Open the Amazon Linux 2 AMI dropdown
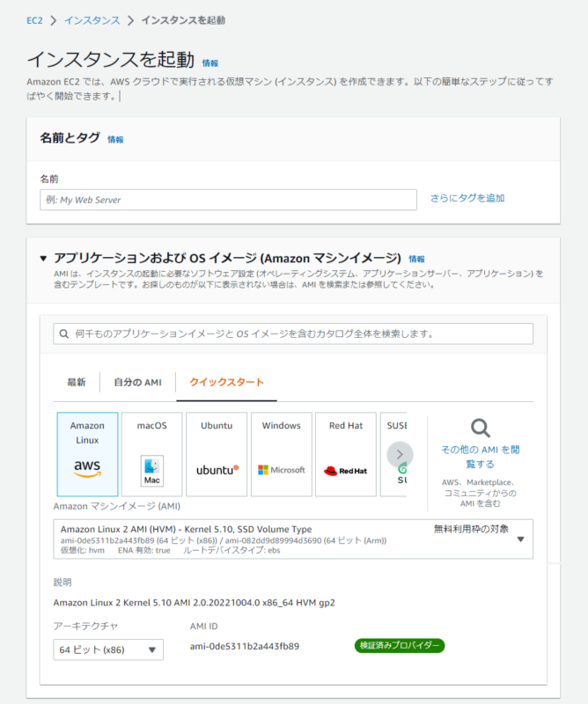588x704 pixels. (x=293, y=539)
